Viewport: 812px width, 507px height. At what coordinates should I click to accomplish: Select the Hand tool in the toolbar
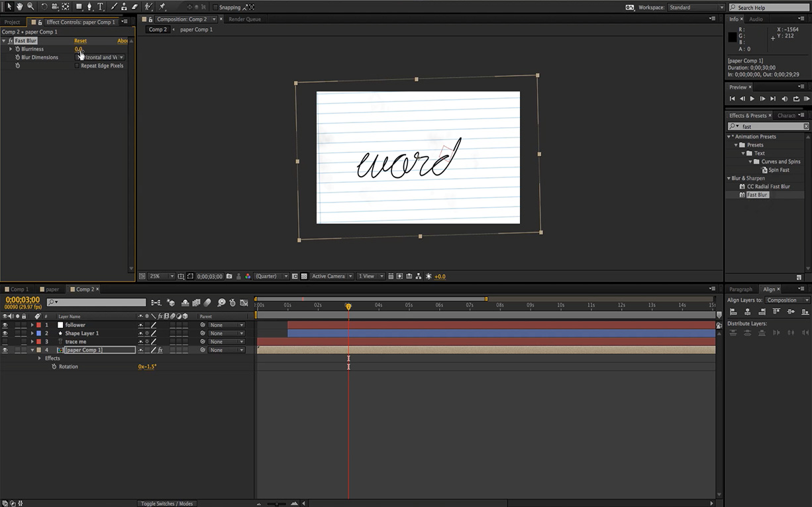pos(20,7)
